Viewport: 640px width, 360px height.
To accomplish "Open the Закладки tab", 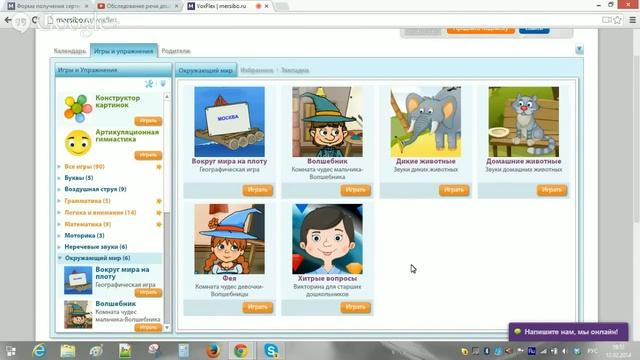I will pos(295,70).
